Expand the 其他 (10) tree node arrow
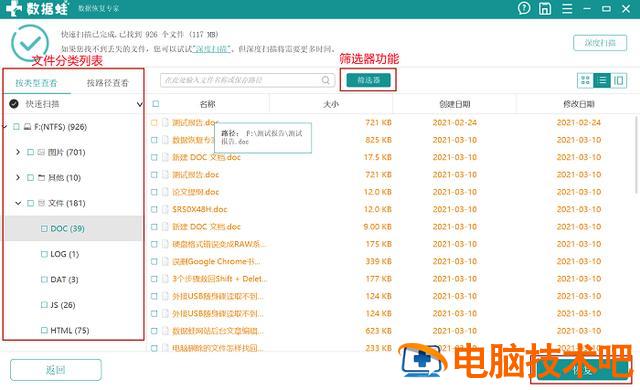The height and width of the screenshot is (390, 640). click(x=18, y=177)
